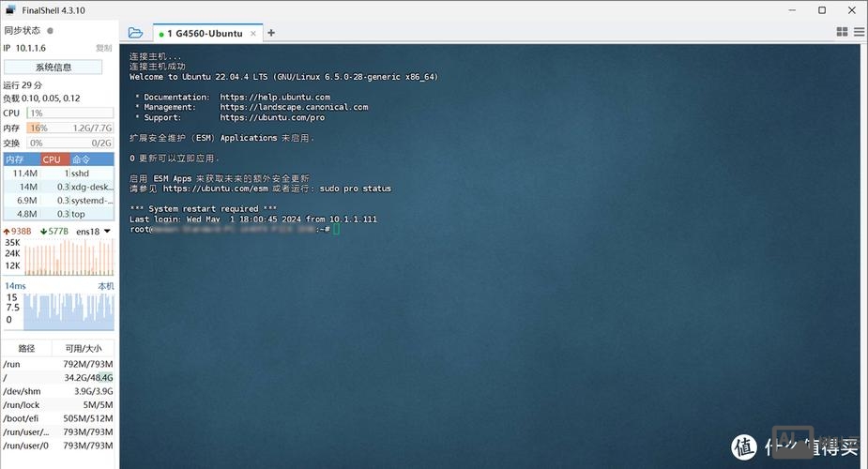This screenshot has height=469, width=868.
Task: Click the sync status indicator dot
Action: point(50,30)
